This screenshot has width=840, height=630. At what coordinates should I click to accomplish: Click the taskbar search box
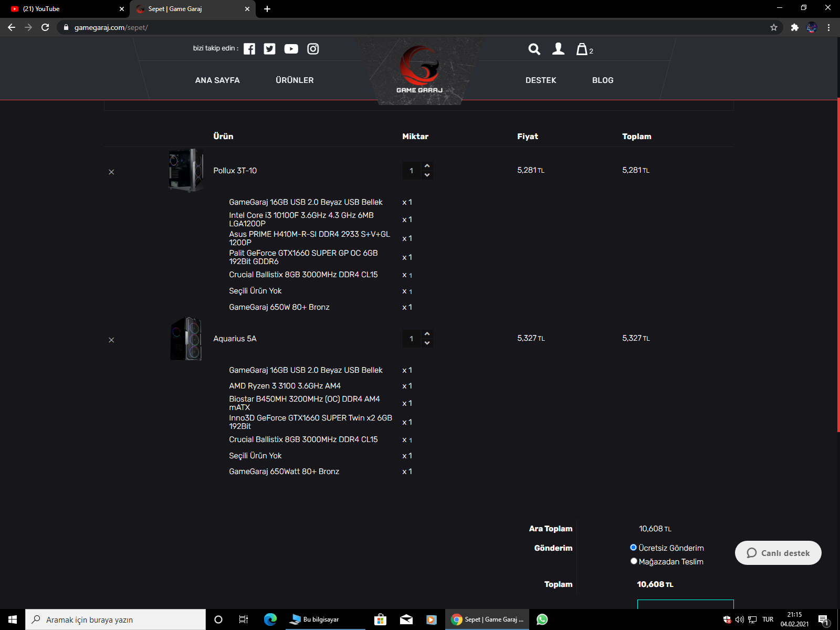[115, 619]
